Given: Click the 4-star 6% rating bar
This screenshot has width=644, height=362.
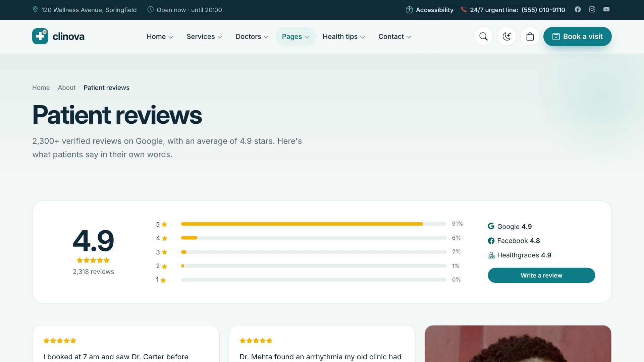Looking at the screenshot, I should coord(314,238).
